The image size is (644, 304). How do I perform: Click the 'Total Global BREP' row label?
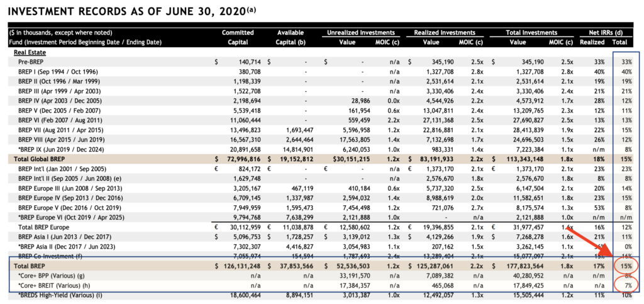point(38,159)
